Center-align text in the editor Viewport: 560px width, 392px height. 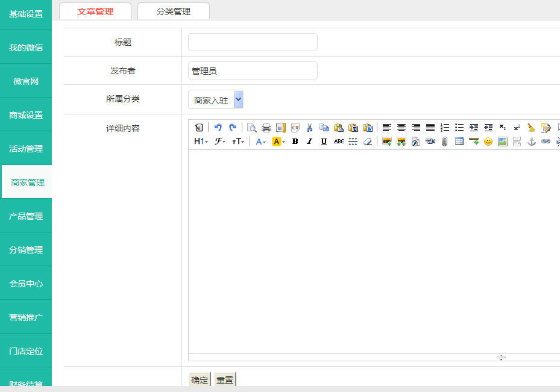click(401, 128)
